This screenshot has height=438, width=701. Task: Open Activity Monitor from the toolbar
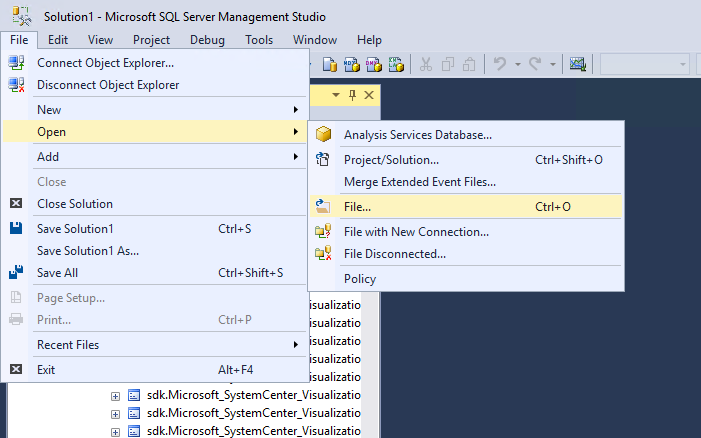(578, 64)
